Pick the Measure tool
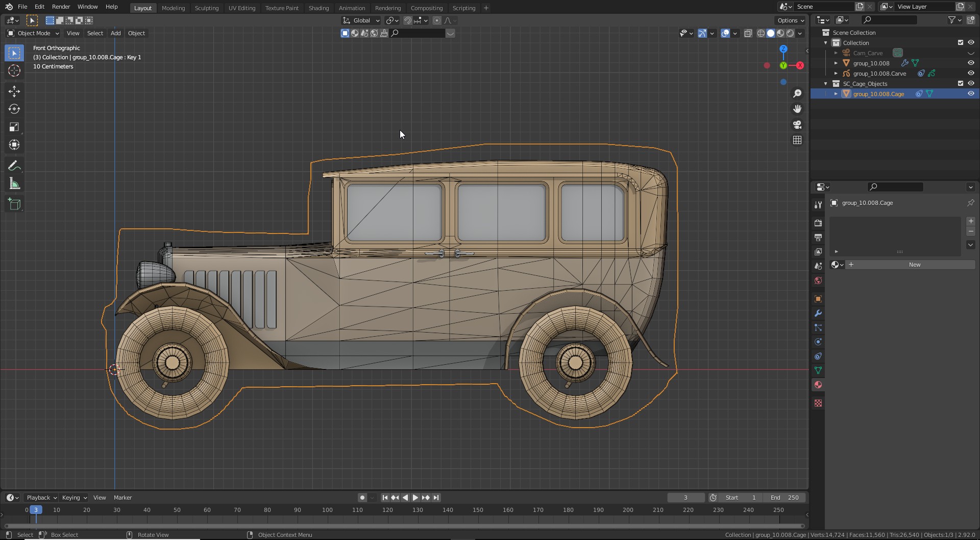This screenshot has width=980, height=540. click(x=14, y=184)
